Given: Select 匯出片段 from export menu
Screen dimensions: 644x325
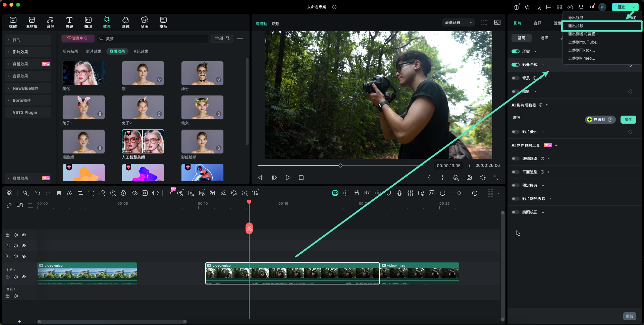Looking at the screenshot, I should click(576, 26).
